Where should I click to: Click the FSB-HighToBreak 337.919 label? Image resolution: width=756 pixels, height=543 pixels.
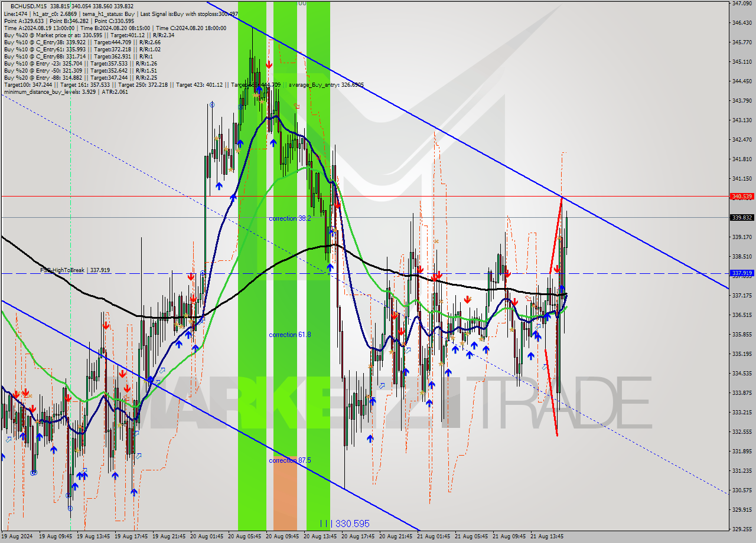point(75,270)
